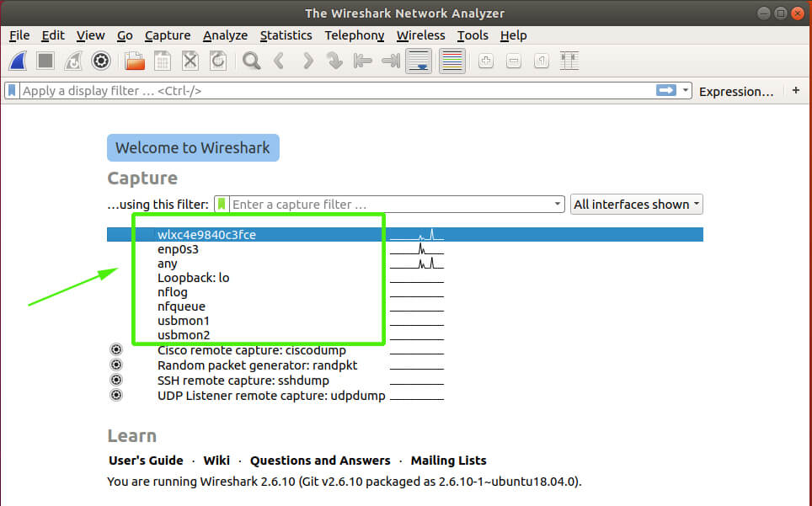This screenshot has height=506, width=812.
Task: Save this capture file icon
Action: (x=163, y=61)
